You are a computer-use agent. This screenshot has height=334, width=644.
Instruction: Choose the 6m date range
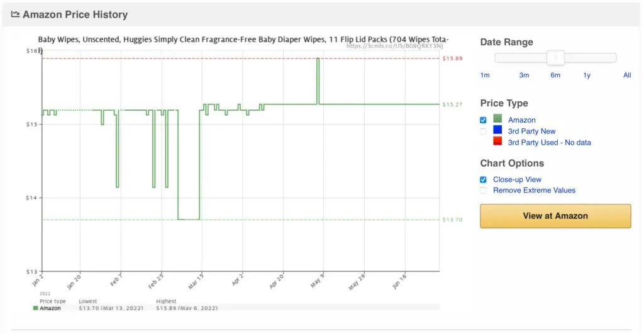(x=555, y=75)
